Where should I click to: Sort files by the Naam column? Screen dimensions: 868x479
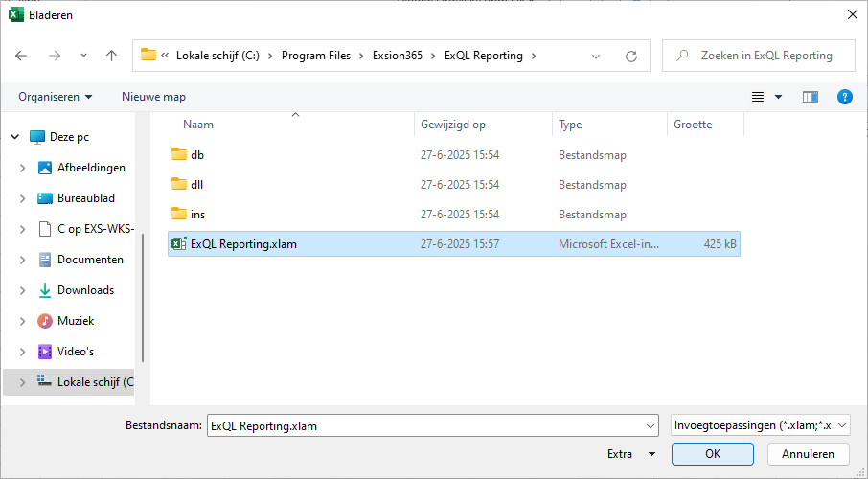(198, 125)
